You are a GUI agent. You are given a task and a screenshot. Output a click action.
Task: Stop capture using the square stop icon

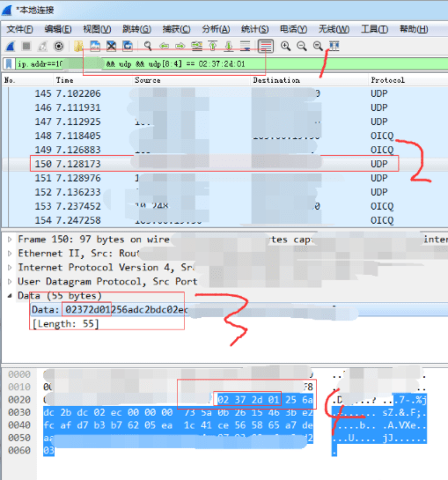[x=26, y=46]
